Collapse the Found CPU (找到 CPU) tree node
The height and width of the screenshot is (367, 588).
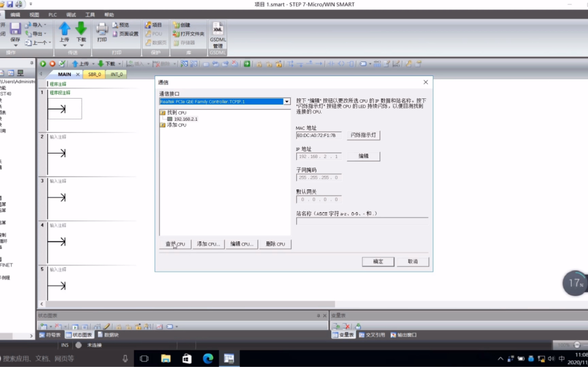[162, 112]
